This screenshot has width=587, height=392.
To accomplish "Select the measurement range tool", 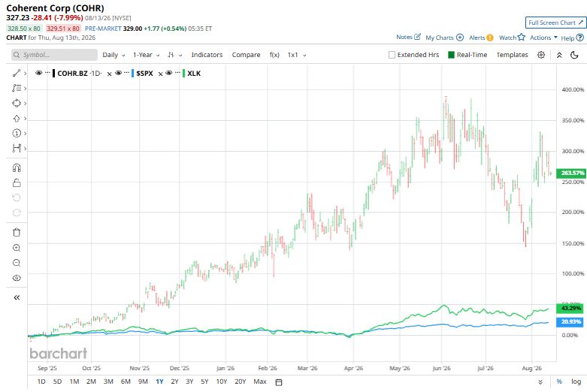I will 17,148.
